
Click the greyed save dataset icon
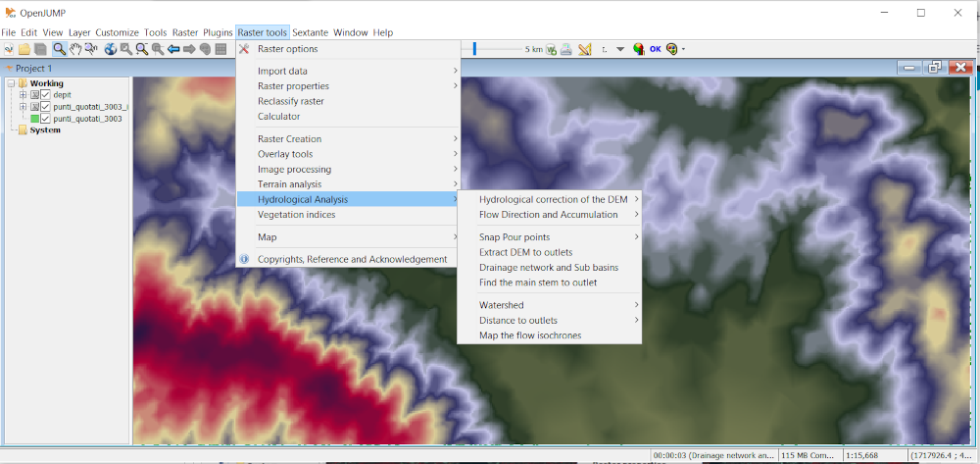coord(40,49)
